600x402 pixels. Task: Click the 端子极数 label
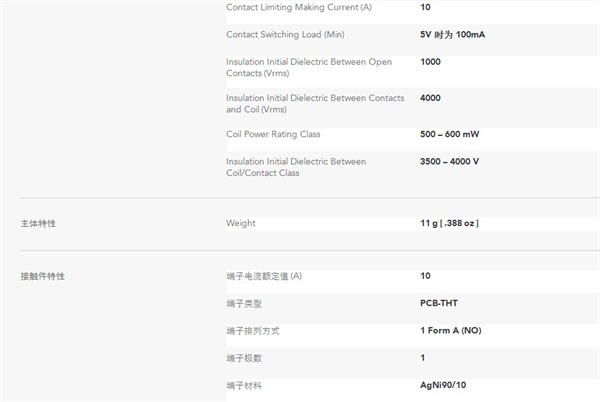244,358
